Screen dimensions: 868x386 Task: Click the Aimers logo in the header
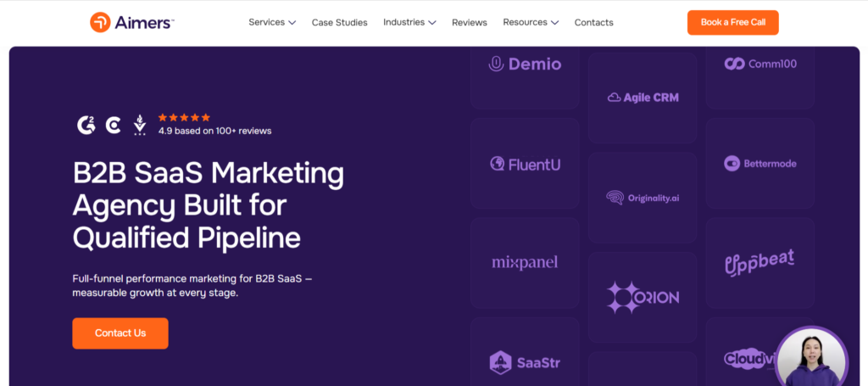pos(132,22)
